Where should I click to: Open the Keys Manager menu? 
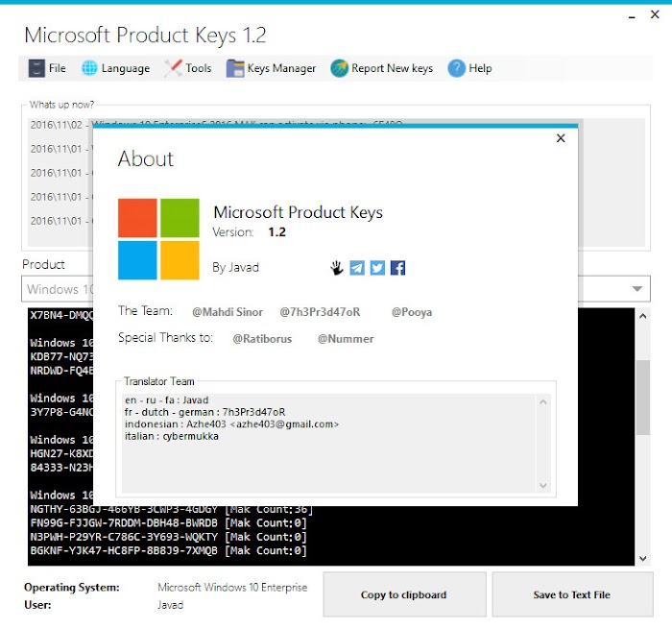point(271,68)
